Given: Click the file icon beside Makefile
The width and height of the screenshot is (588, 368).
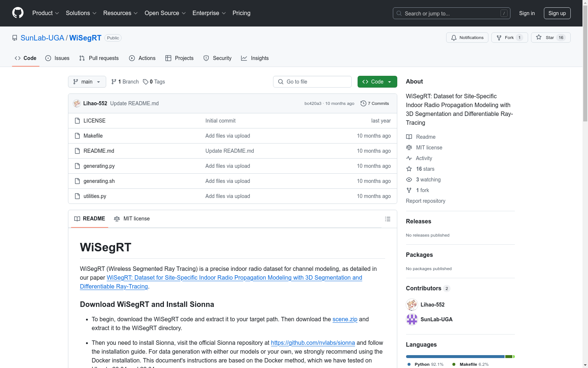Looking at the screenshot, I should coord(77,136).
